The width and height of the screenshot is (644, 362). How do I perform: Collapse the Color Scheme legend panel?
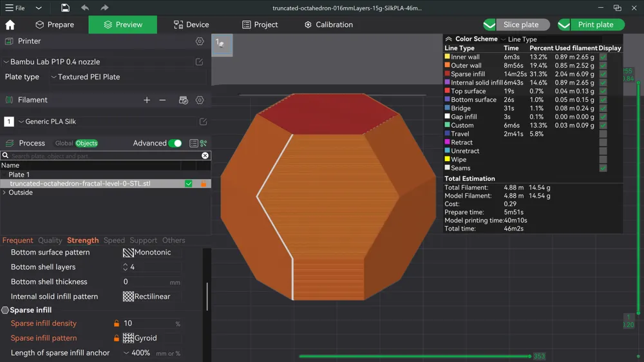coord(448,39)
